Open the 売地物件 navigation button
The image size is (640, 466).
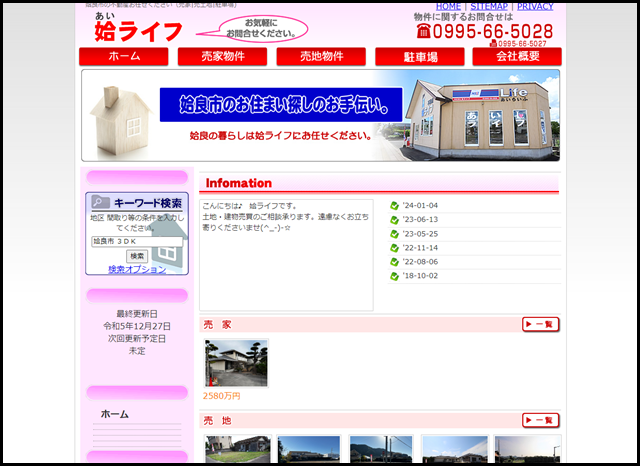tap(321, 56)
